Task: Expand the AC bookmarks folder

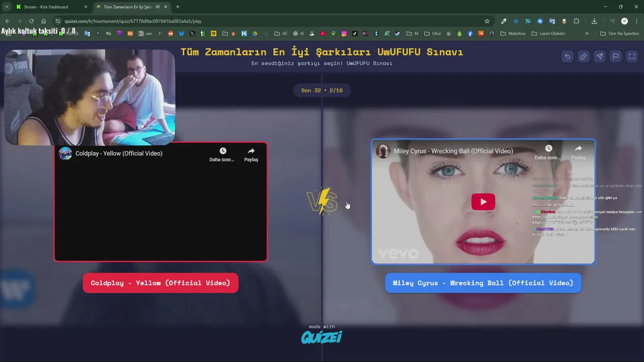Action: [281, 34]
